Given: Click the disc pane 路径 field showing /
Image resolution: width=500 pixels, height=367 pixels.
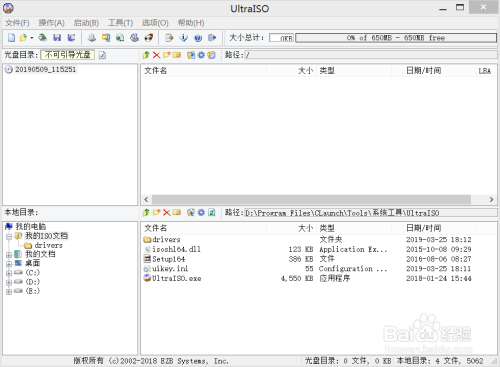Looking at the screenshot, I should [x=371, y=55].
